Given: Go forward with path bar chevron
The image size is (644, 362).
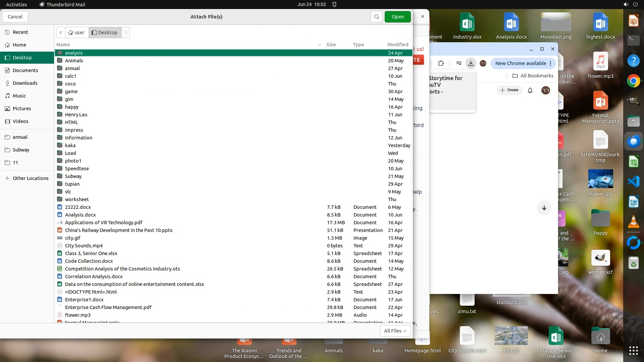Looking at the screenshot, I should 126,33.
